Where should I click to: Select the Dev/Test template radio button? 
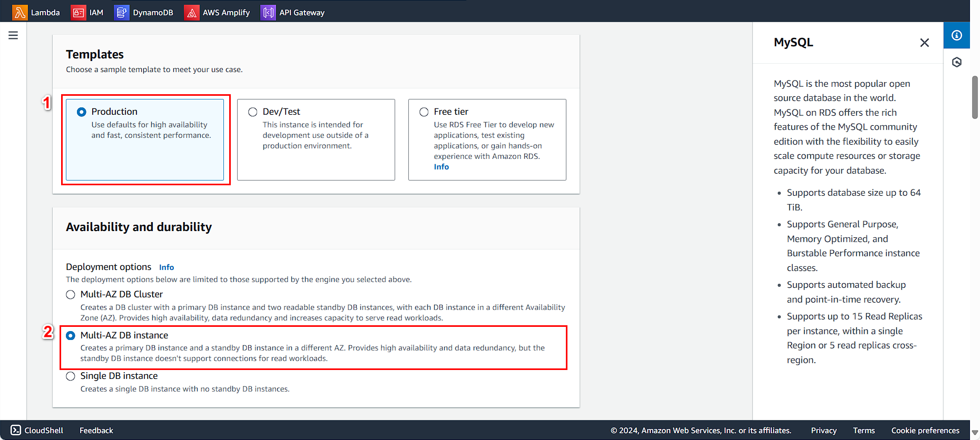click(x=253, y=112)
